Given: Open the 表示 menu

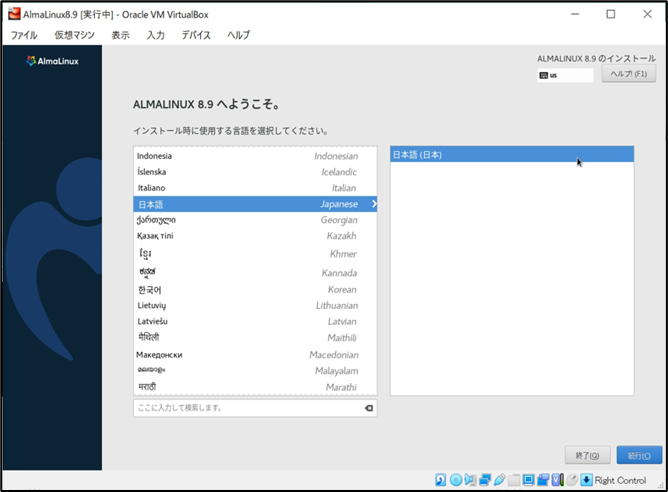Looking at the screenshot, I should click(121, 35).
